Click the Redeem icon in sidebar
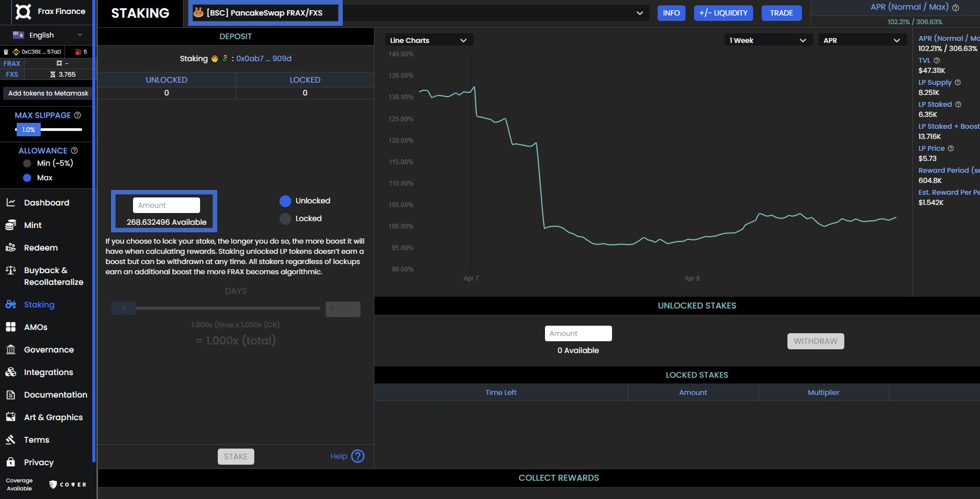This screenshot has width=980, height=499. coord(11,247)
